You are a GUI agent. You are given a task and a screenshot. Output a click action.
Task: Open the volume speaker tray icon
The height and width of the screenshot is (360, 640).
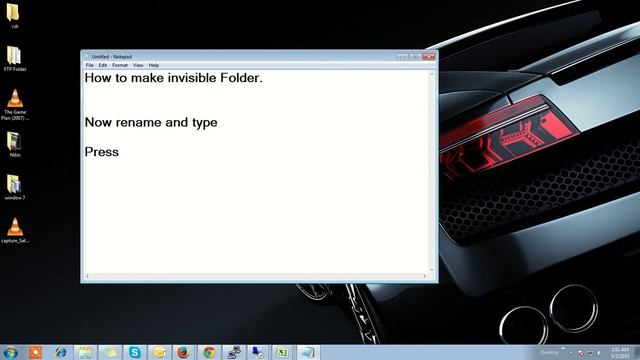tap(599, 353)
